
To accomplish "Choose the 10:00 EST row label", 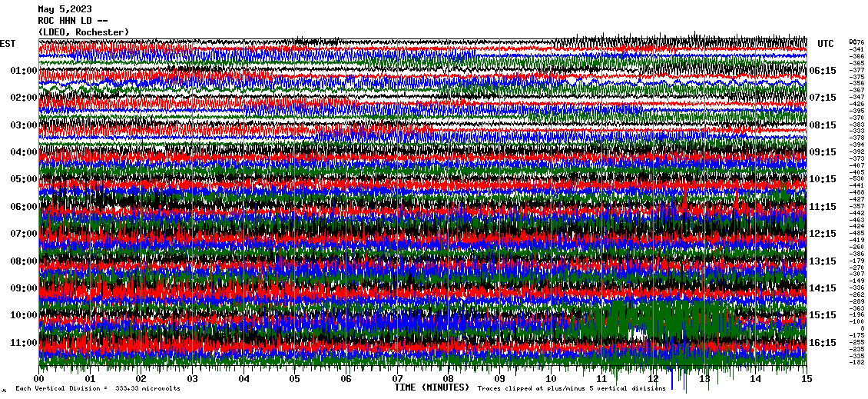I will 24,315.
